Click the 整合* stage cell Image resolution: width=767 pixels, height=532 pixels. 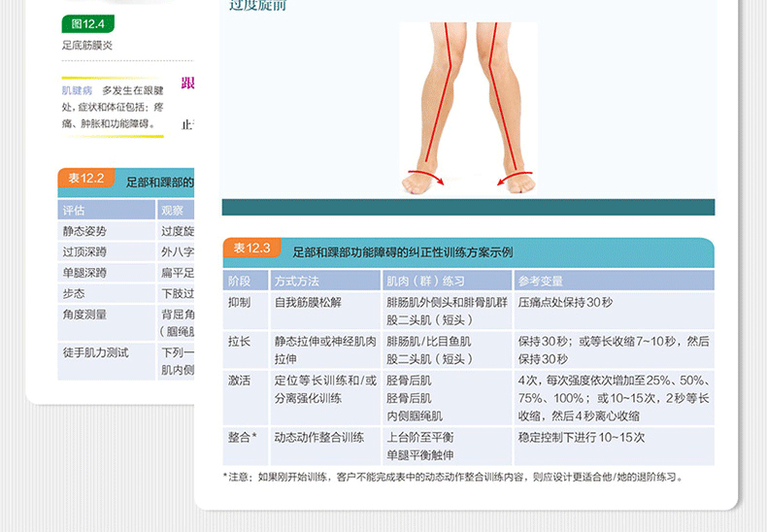(242, 438)
